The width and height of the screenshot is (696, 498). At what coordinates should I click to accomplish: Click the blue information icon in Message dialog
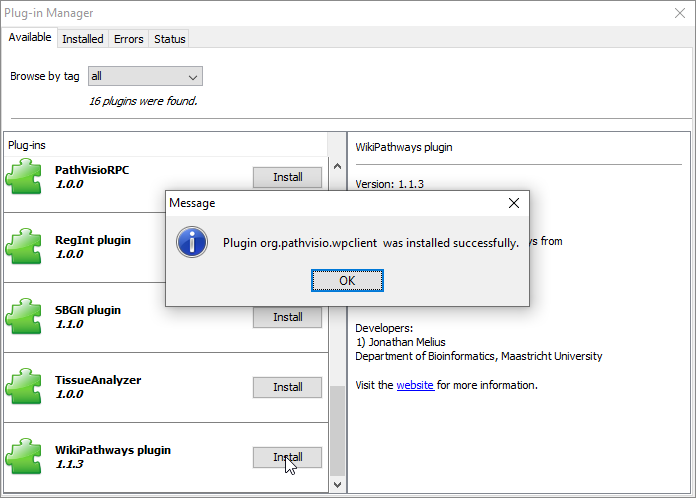[192, 242]
